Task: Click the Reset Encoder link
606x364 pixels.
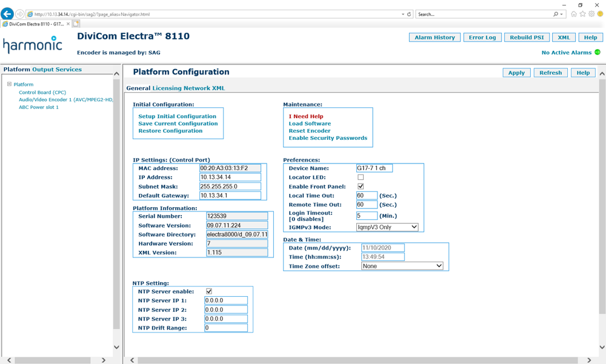Action: [x=310, y=131]
